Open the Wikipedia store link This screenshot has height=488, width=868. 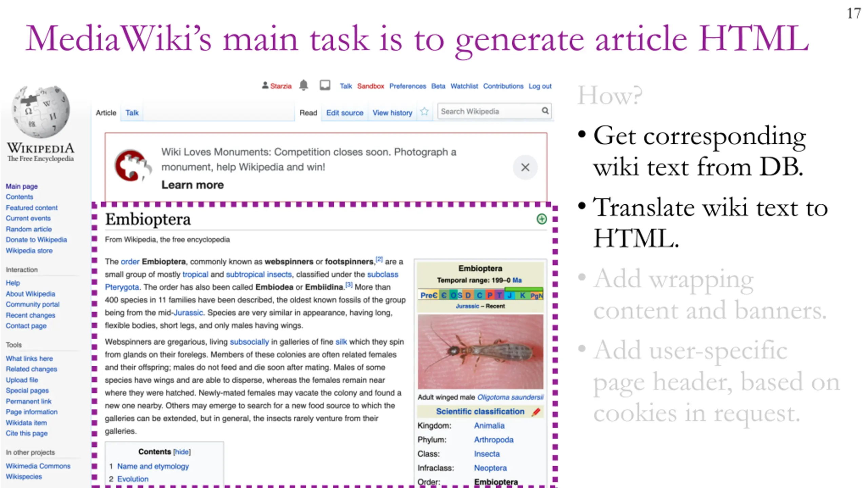29,251
